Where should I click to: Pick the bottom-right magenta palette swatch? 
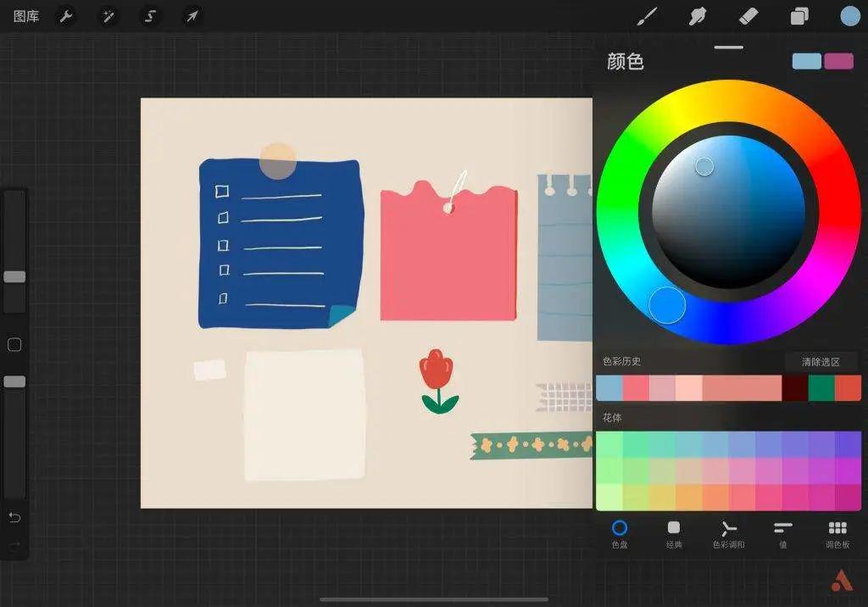coord(848,498)
